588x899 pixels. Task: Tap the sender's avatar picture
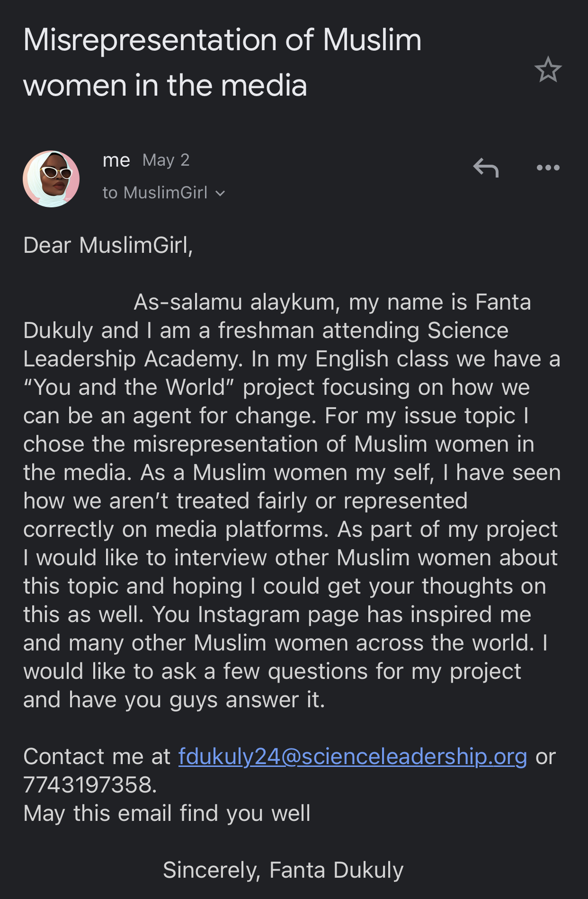(51, 179)
